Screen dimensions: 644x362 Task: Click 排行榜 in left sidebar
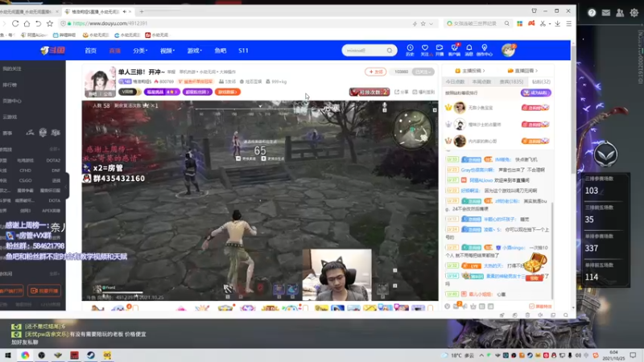click(x=10, y=84)
